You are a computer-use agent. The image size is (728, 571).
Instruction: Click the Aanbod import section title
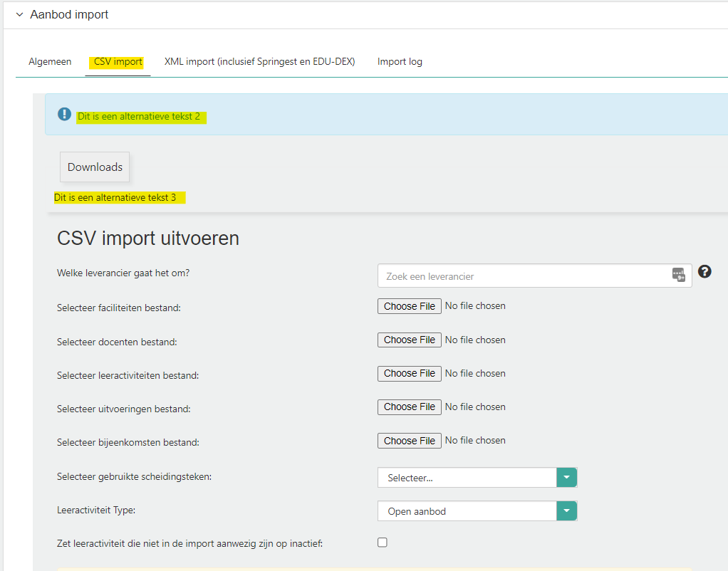tap(69, 15)
